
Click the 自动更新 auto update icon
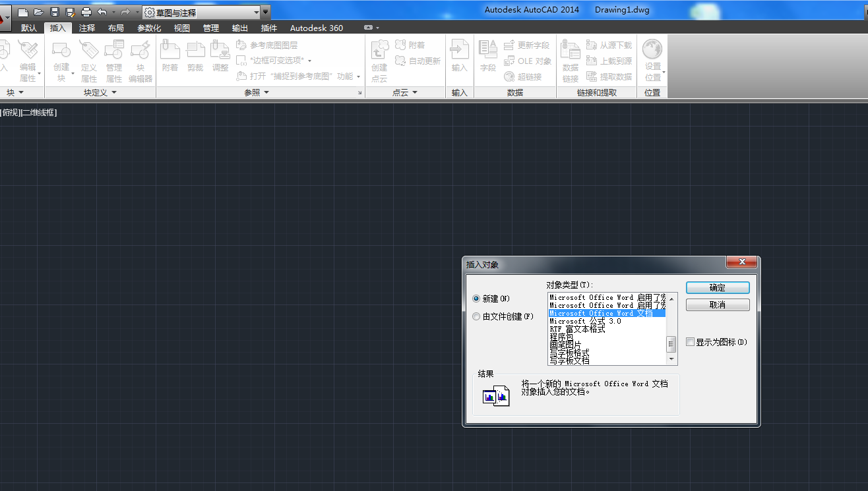[x=400, y=61]
